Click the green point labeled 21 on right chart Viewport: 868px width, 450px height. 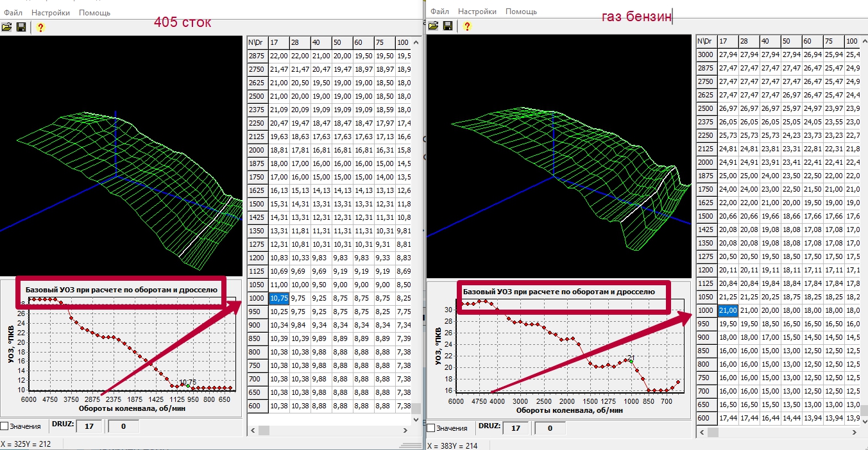631,362
